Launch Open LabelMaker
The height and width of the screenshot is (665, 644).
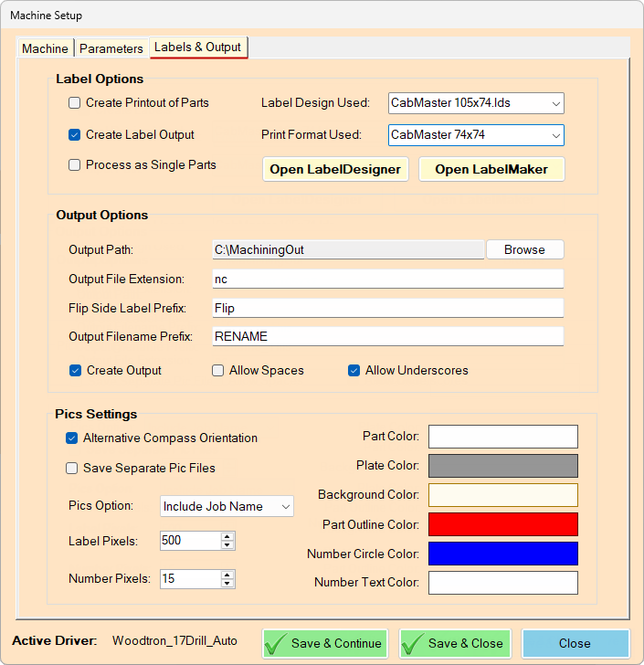click(x=491, y=169)
